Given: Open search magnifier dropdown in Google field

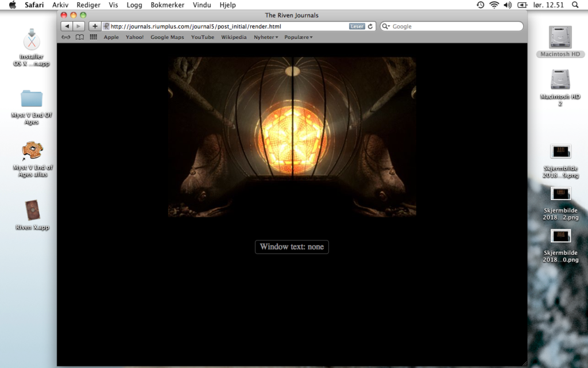Looking at the screenshot, I should point(386,26).
